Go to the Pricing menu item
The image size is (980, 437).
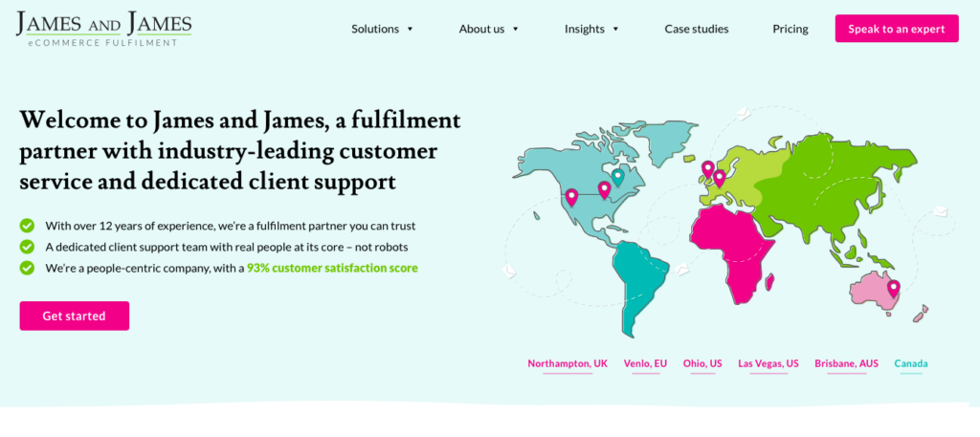(791, 29)
